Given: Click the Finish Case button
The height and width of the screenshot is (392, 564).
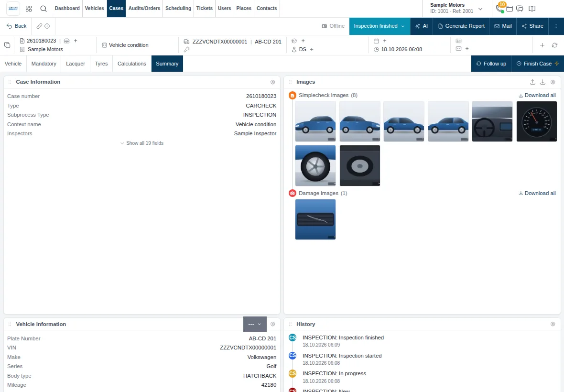Looking at the screenshot, I should click(537, 64).
